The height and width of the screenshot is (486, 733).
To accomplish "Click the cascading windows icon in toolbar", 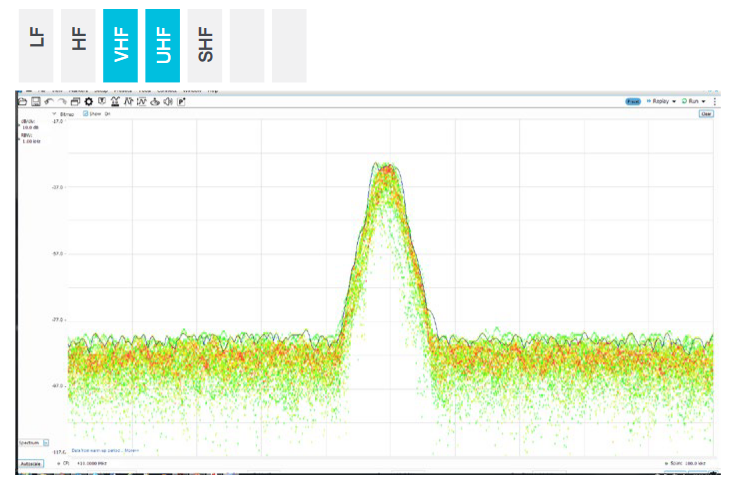I will 75,102.
